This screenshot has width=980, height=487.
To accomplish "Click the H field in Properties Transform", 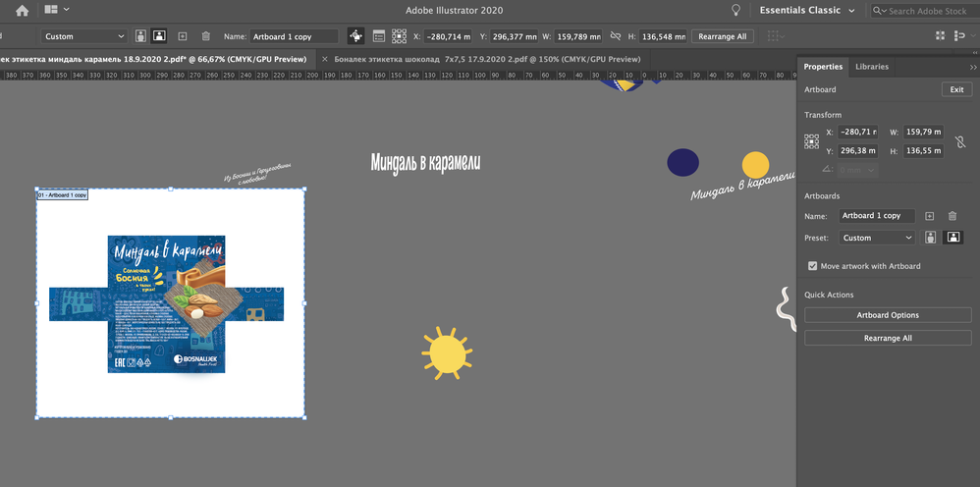I will 923,151.
